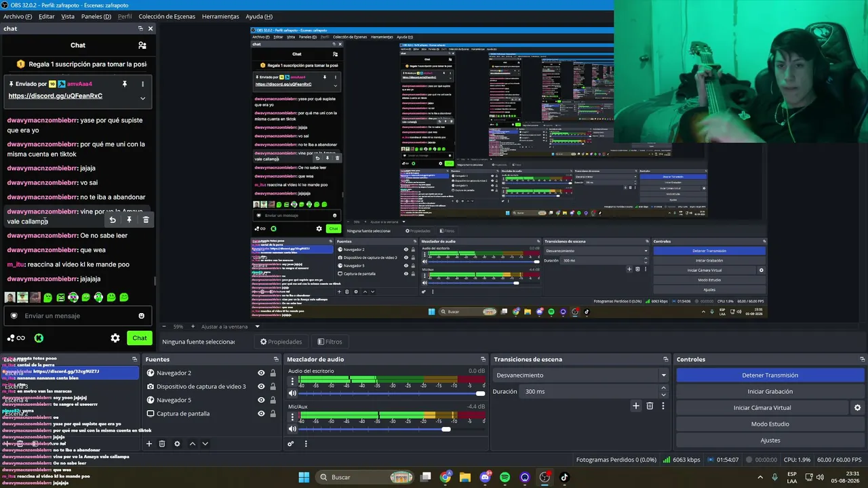Image resolution: width=868 pixels, height=488 pixels.
Task: Open the Desvanecimiento transition dropdown
Action: click(580, 375)
